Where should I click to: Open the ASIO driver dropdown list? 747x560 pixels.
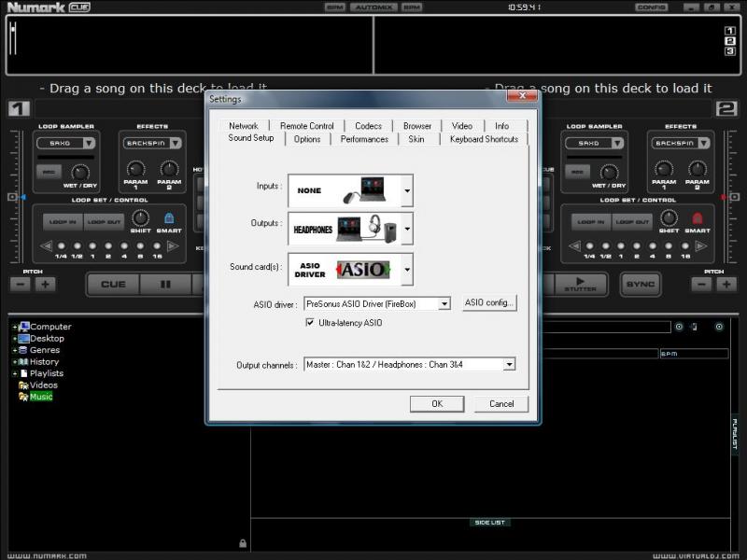tap(444, 303)
